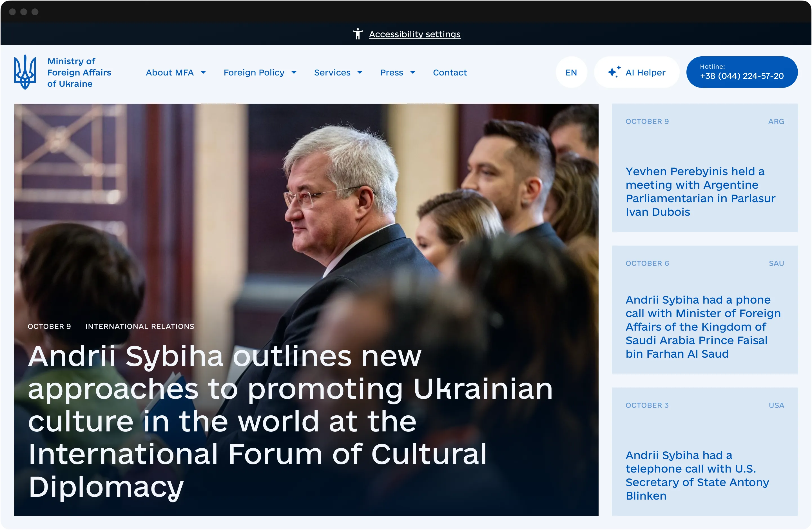This screenshot has width=812, height=530.
Task: Switch language with the EN button
Action: click(x=571, y=72)
